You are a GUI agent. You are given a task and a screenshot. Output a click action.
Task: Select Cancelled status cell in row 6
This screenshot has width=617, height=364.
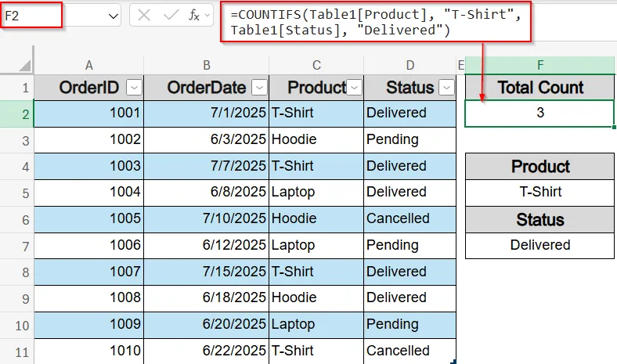(410, 219)
